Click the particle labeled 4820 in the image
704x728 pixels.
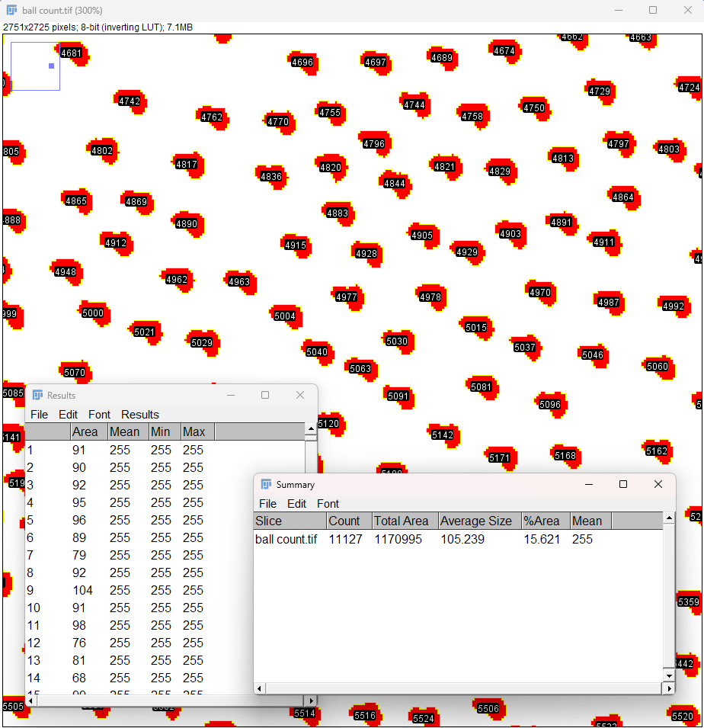[331, 168]
